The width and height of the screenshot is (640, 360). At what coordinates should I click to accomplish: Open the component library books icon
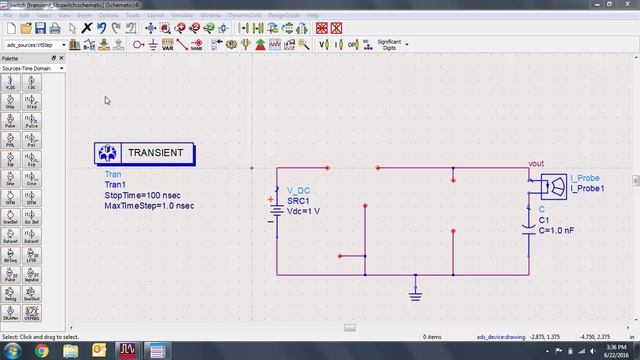pyautogui.click(x=75, y=44)
